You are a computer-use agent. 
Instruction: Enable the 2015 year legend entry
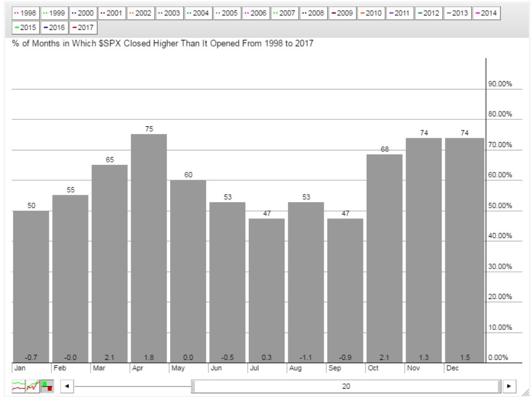coord(24,25)
